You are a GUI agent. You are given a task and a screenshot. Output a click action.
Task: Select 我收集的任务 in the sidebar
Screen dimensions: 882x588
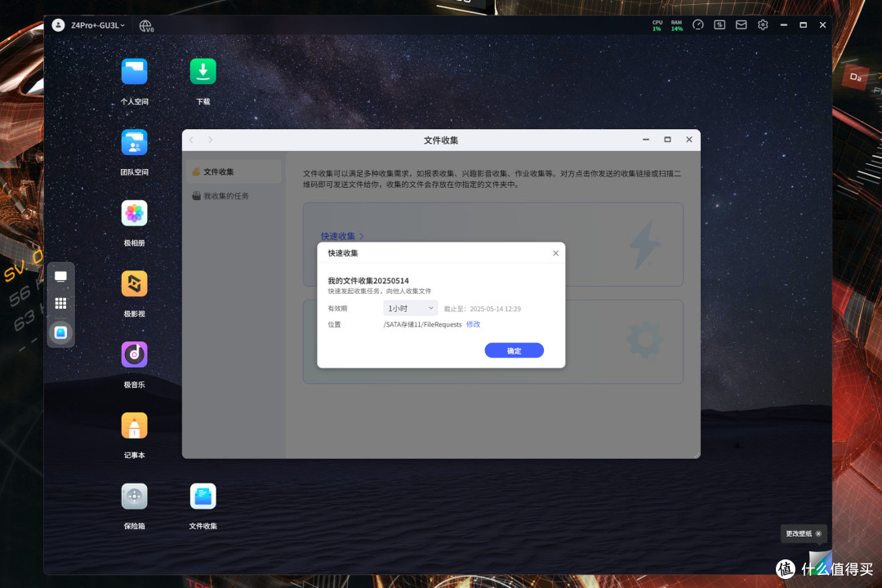234,196
